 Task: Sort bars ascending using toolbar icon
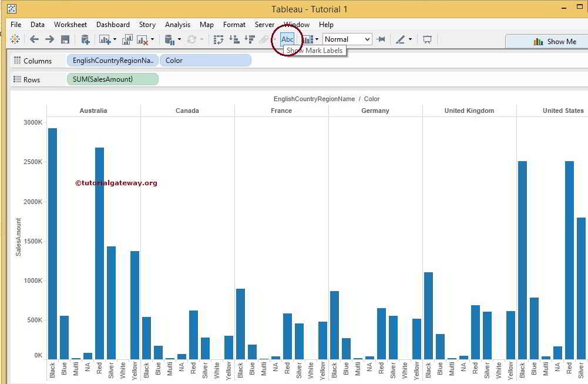[234, 39]
